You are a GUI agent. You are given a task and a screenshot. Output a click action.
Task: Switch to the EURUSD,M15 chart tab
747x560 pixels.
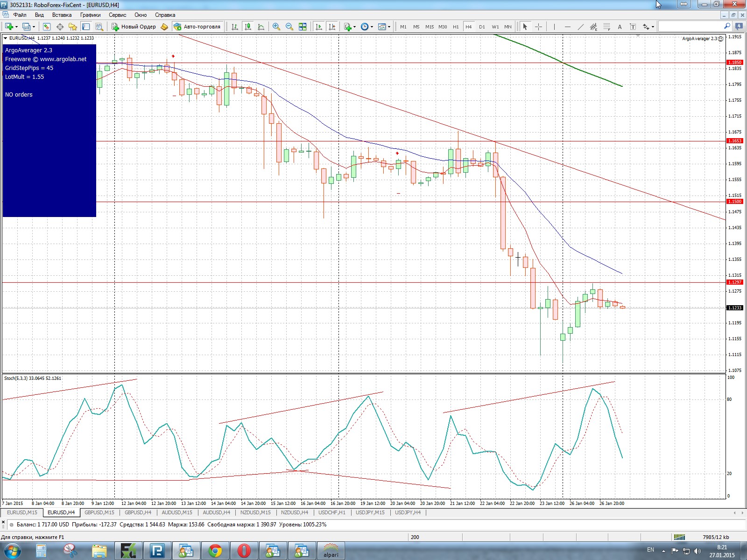pyautogui.click(x=22, y=512)
